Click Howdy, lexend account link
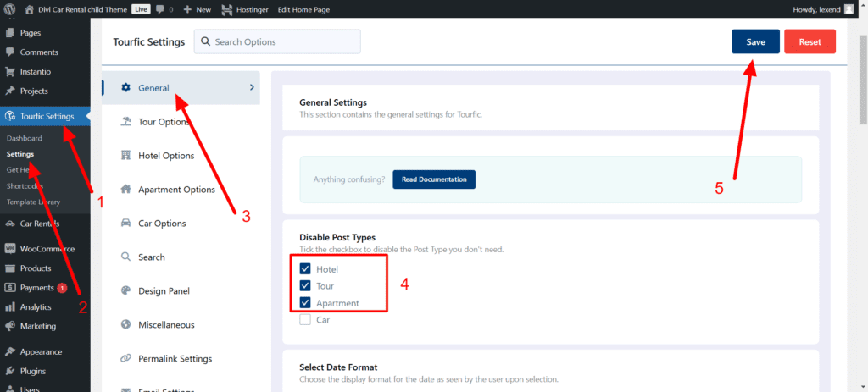Image resolution: width=868 pixels, height=392 pixels. pos(818,9)
